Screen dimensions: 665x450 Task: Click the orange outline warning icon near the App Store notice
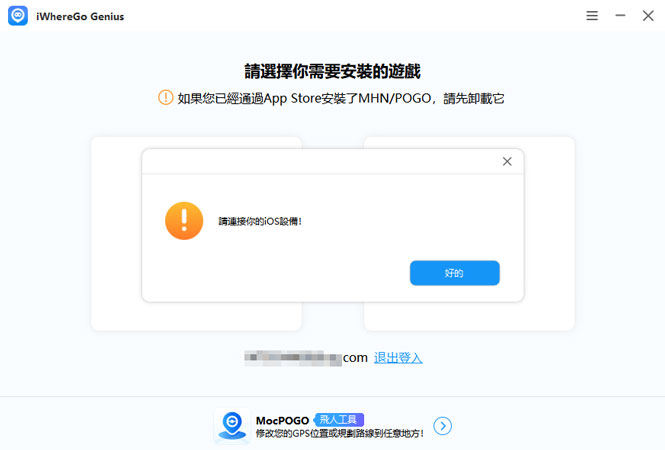(165, 98)
